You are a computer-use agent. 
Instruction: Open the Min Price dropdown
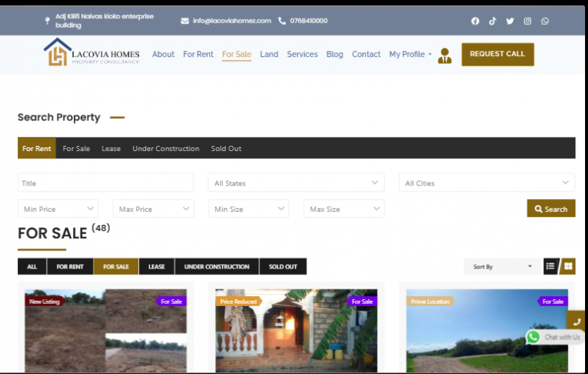58,209
